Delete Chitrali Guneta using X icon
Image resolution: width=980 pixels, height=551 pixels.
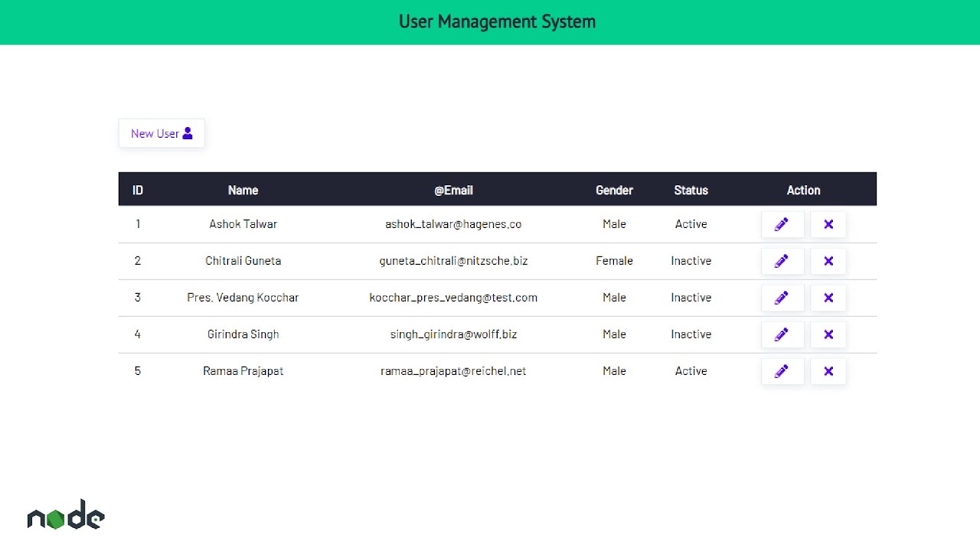828,261
